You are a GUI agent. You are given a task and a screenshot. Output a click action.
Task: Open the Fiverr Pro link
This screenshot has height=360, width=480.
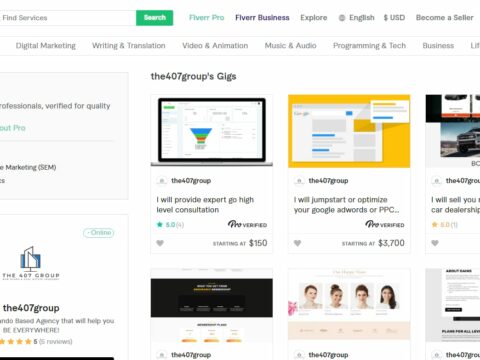(207, 18)
